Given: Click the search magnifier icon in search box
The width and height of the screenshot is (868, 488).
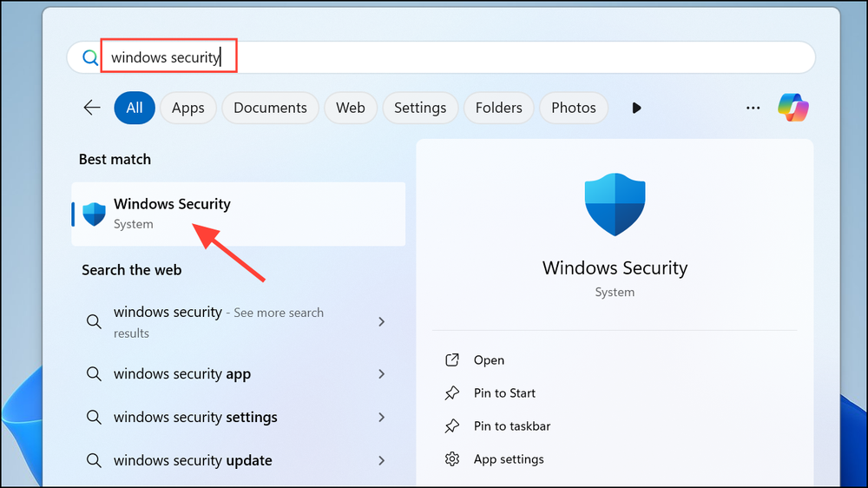Looking at the screenshot, I should [x=90, y=57].
